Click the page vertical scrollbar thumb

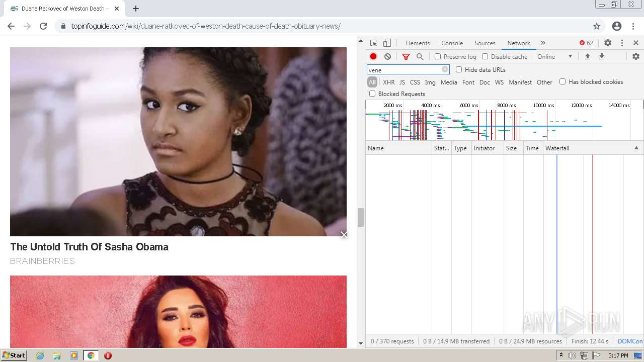[x=360, y=217]
